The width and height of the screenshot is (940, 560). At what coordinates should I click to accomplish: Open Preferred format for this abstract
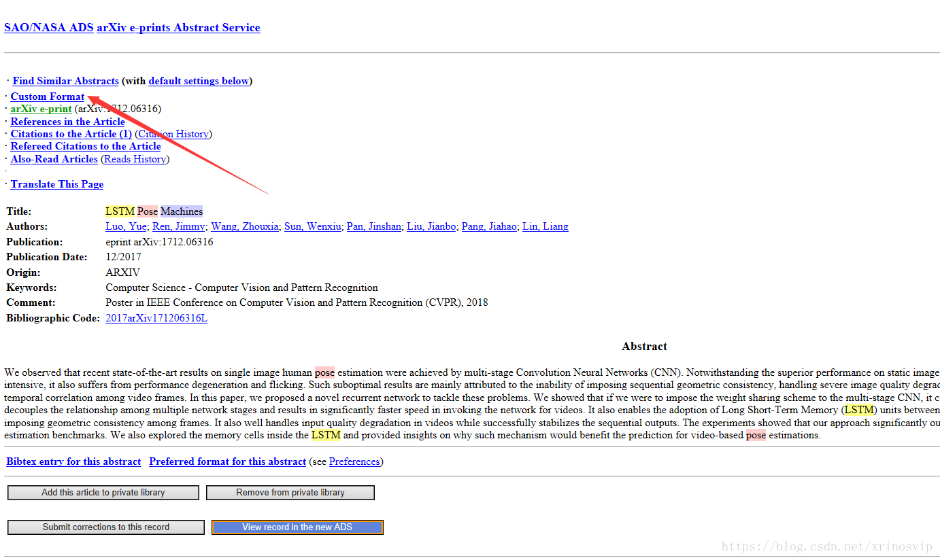pyautogui.click(x=227, y=461)
